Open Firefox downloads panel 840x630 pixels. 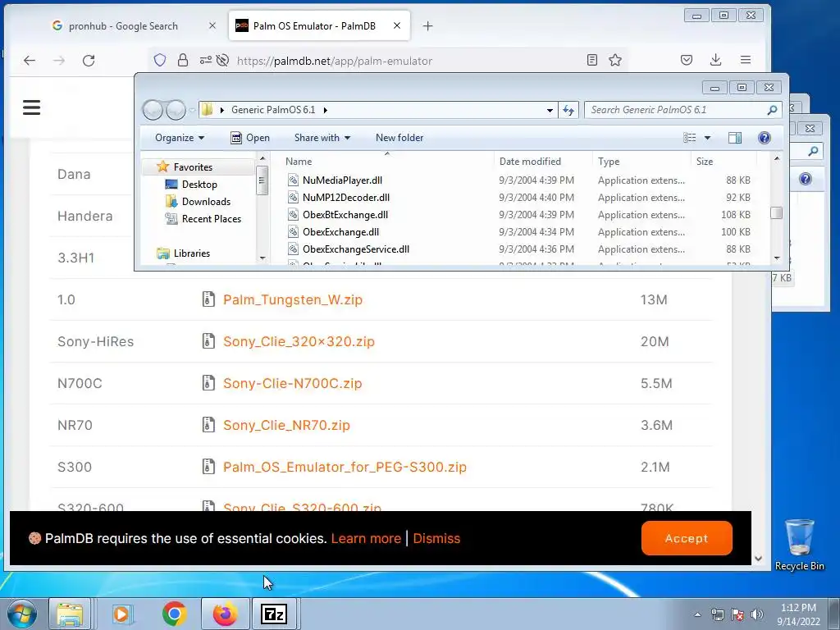[715, 60]
